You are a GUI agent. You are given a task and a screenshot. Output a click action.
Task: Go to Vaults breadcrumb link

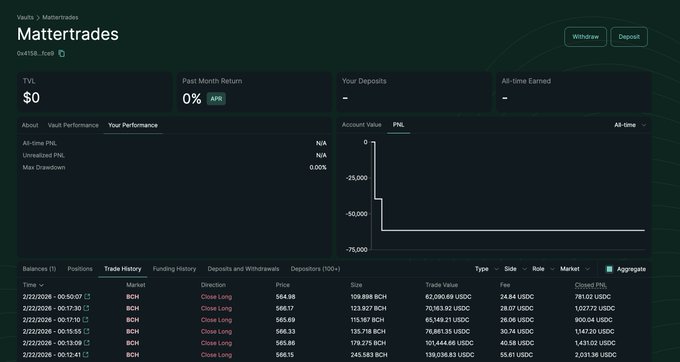point(25,17)
